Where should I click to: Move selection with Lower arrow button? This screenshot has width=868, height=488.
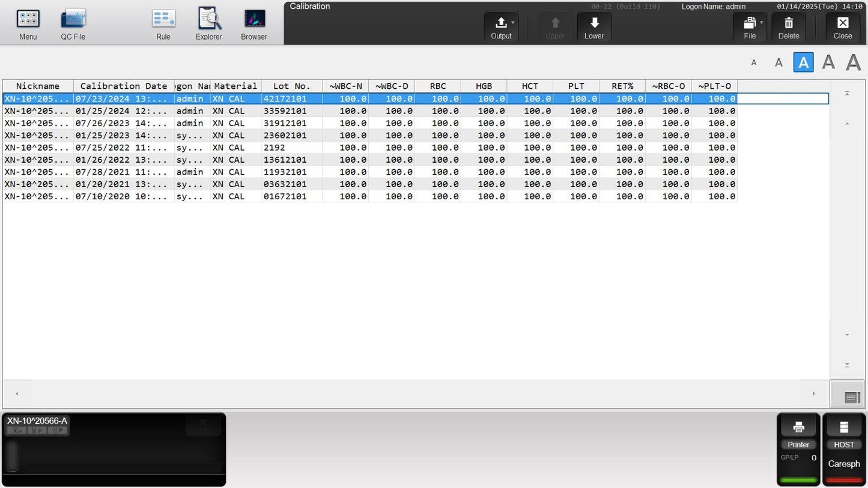pos(594,28)
